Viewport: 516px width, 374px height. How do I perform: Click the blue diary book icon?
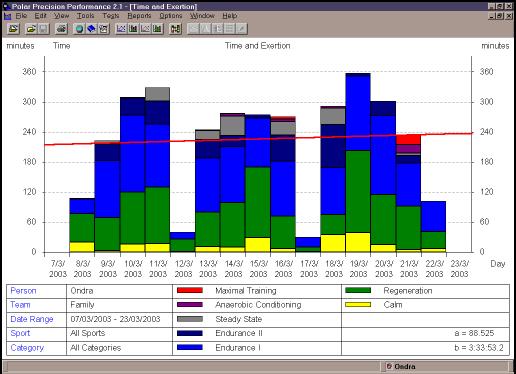click(91, 29)
